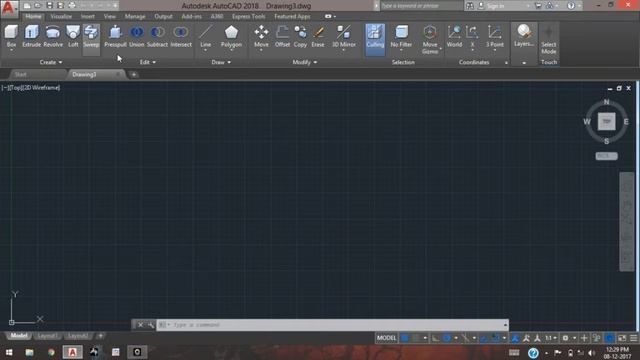Image resolution: width=640 pixels, height=360 pixels.
Task: Activate the Extrude tool
Action: [x=31, y=36]
